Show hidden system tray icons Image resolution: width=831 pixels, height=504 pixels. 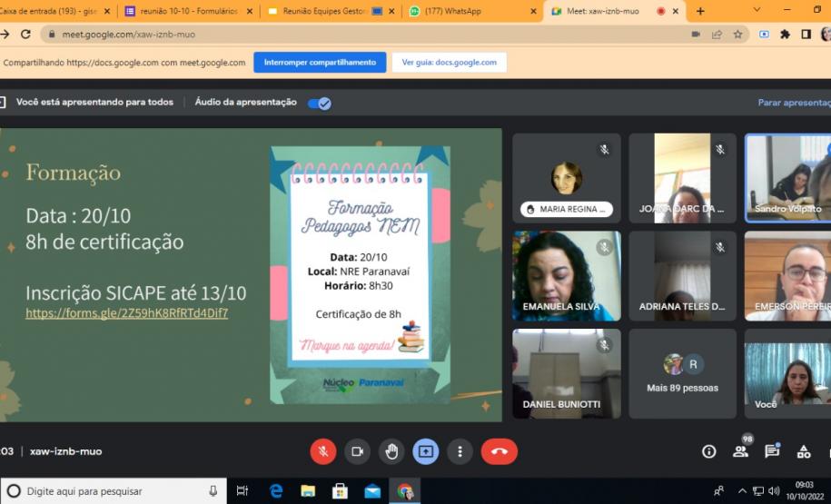742,491
